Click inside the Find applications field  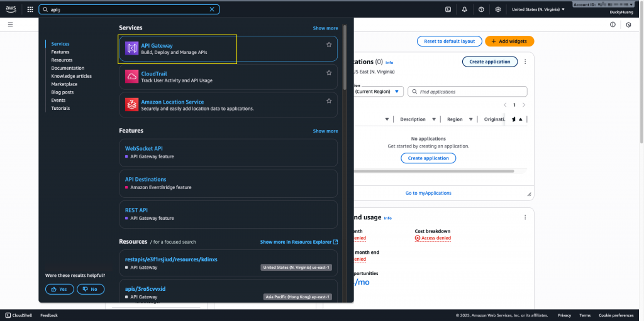coord(467,92)
